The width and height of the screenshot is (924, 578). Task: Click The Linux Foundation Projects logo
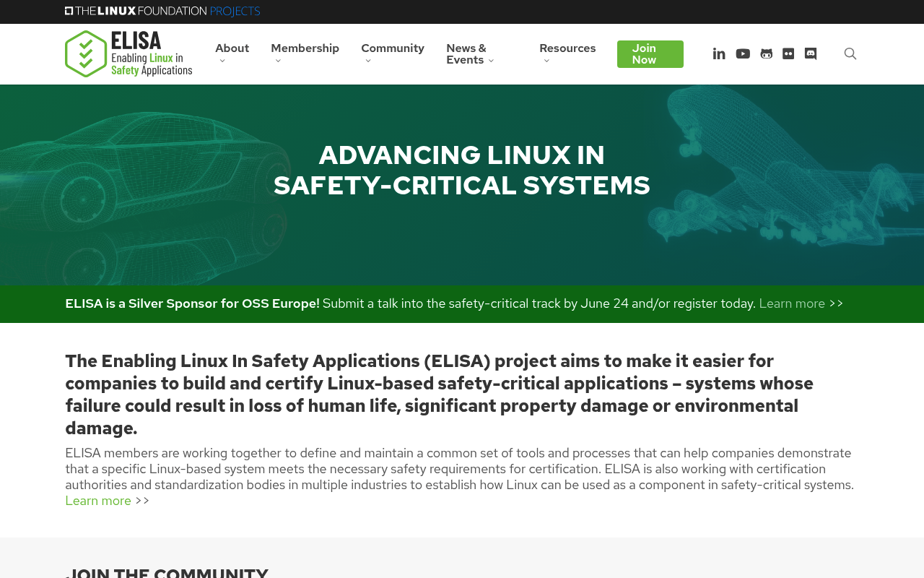(162, 11)
